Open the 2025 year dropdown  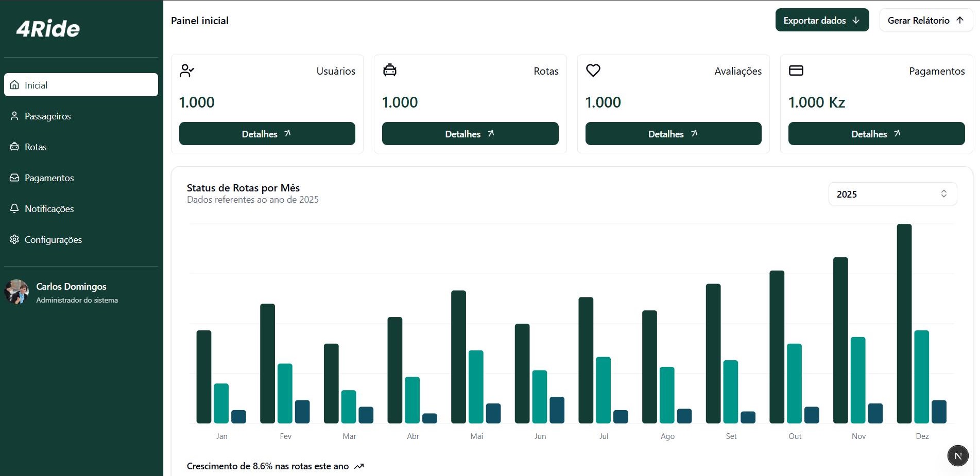point(892,194)
